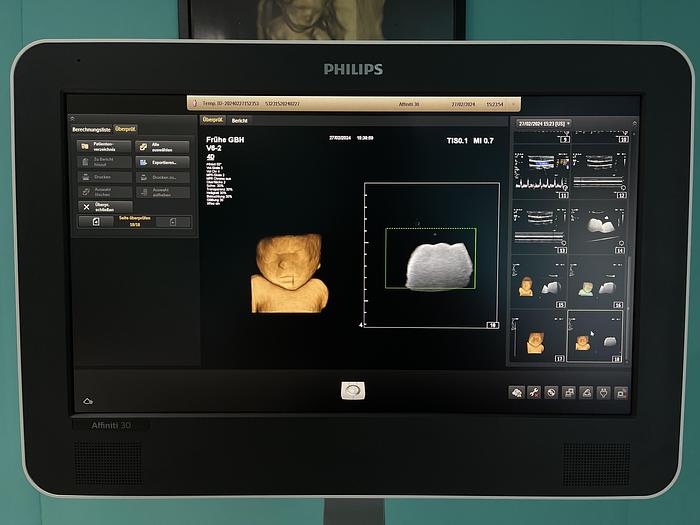
Task: Open the Bericht tab
Action: pos(240,121)
